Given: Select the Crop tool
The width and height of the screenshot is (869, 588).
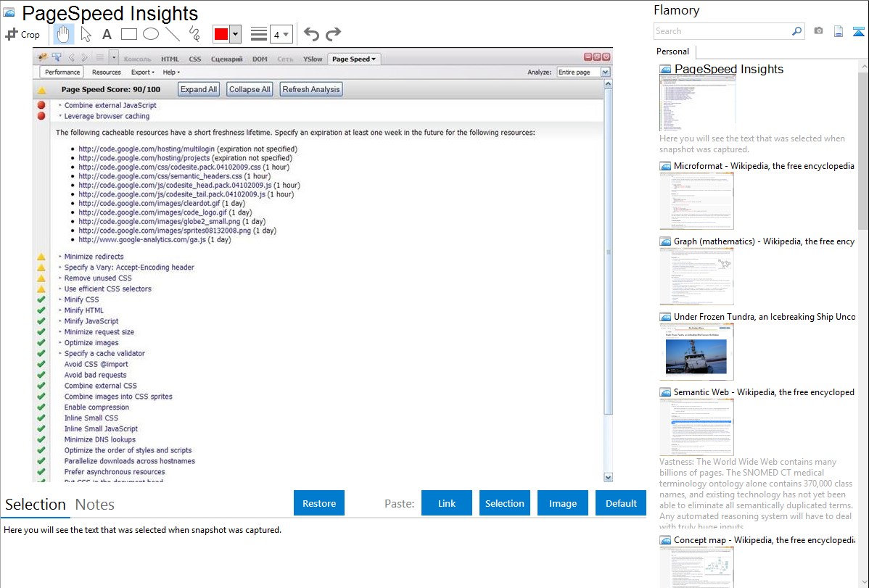Looking at the screenshot, I should (22, 34).
